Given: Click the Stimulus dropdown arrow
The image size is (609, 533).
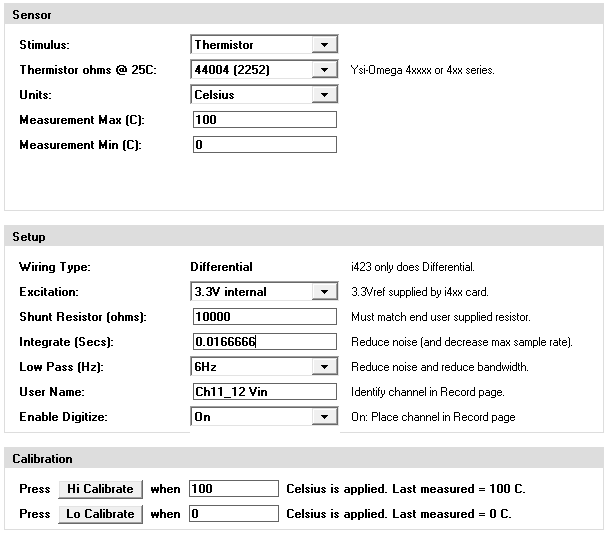Looking at the screenshot, I should (x=324, y=45).
